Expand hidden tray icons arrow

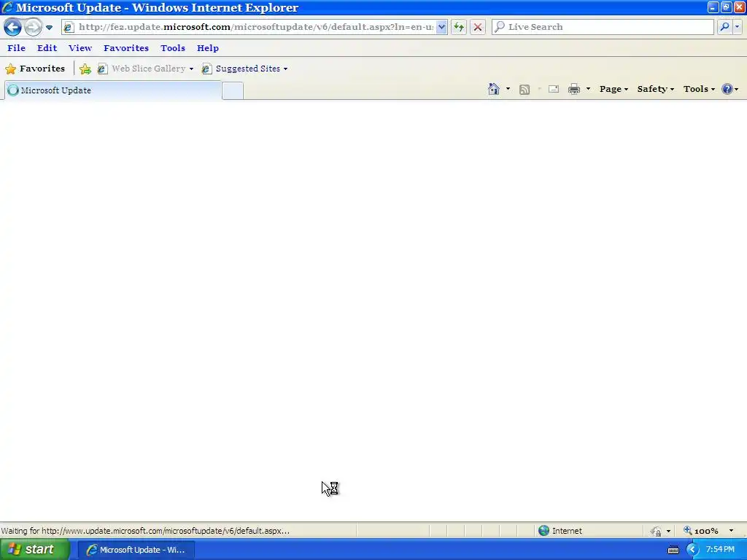click(692, 550)
